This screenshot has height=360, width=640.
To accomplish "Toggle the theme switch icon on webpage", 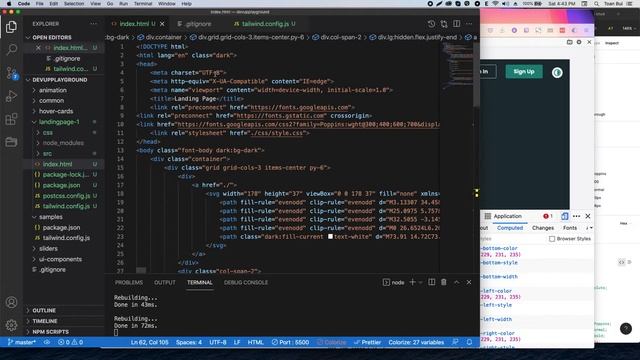I will pyautogui.click(x=557, y=73).
